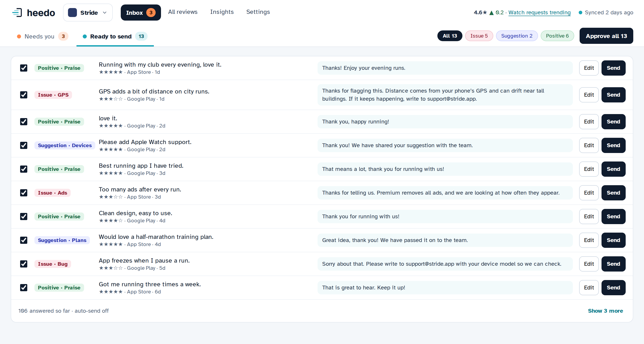Click the 'Synced 2 days ago' status
Image resolution: width=644 pixels, height=344 pixels.
pos(606,13)
